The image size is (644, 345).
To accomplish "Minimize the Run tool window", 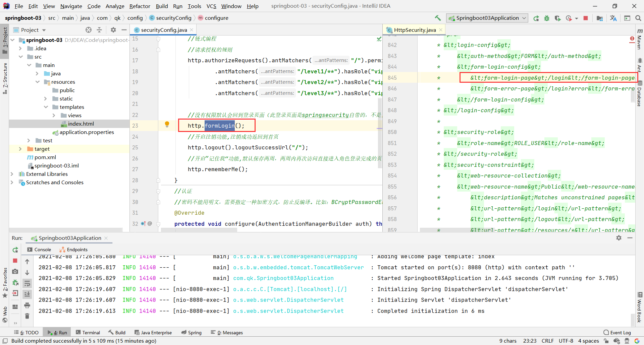I will click(x=630, y=238).
